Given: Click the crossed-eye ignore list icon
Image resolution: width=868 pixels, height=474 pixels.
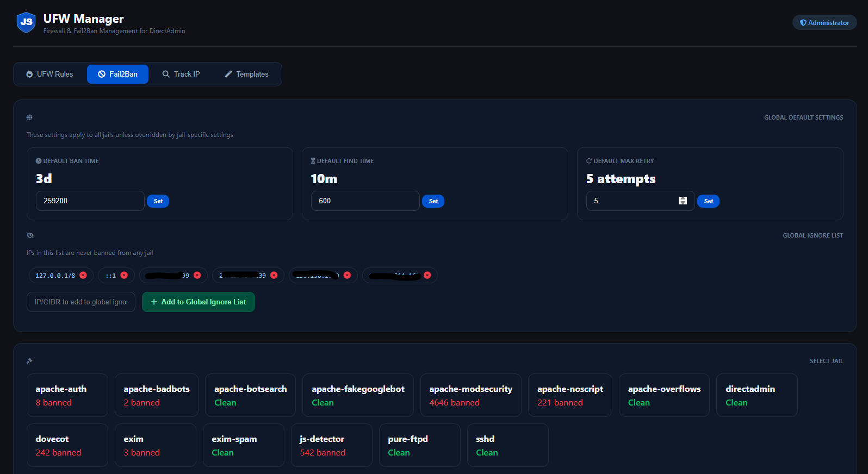Looking at the screenshot, I should point(30,235).
